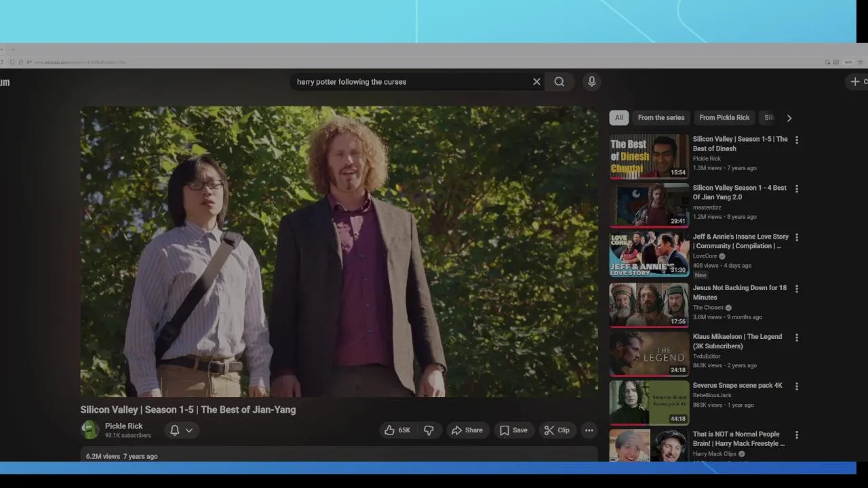Image resolution: width=868 pixels, height=488 pixels.
Task: Open options for Severus Snape video
Action: click(x=797, y=386)
